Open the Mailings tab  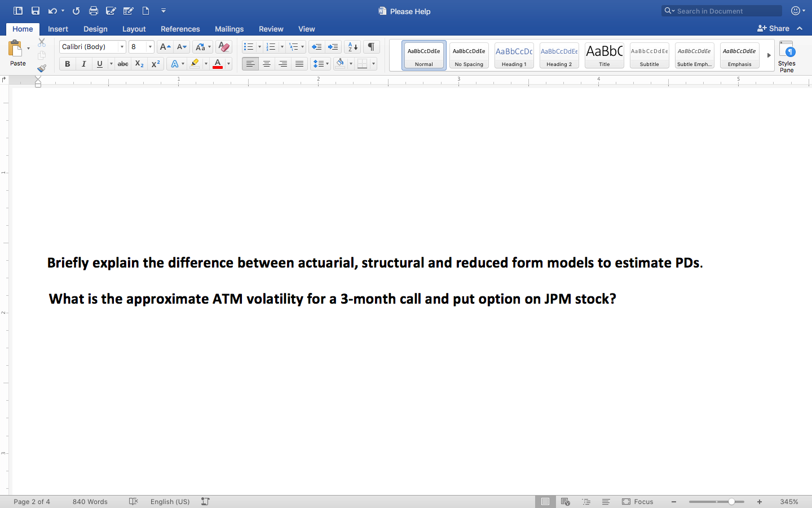click(x=230, y=29)
